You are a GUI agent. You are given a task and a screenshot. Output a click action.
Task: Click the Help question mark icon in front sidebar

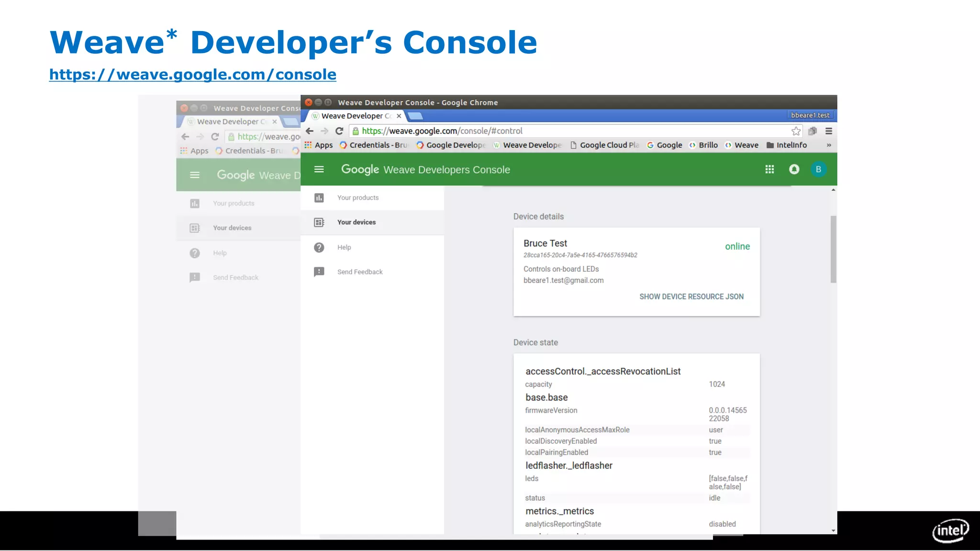click(x=319, y=247)
